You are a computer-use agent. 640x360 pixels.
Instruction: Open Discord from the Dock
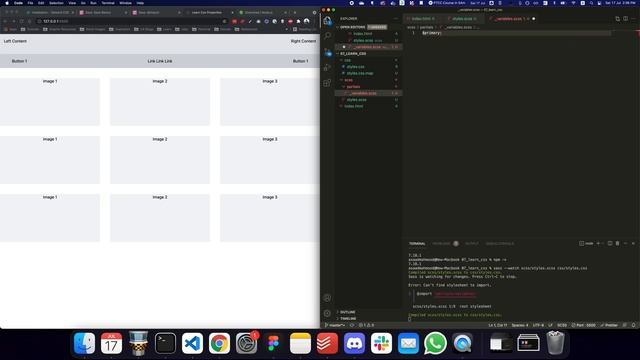(354, 343)
